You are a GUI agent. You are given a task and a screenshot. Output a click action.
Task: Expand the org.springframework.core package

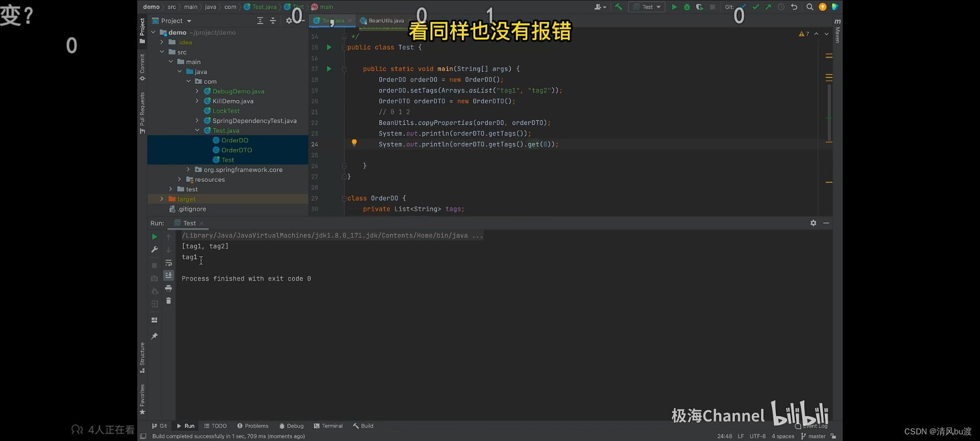pos(188,169)
